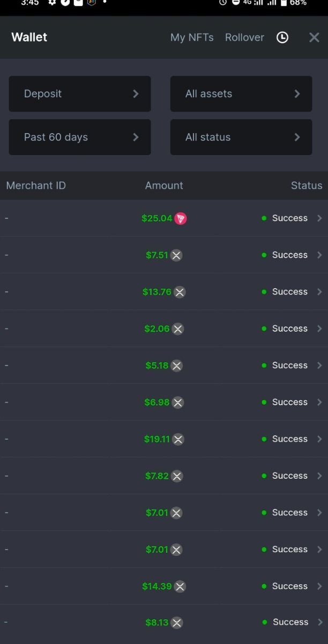Click the TRON coin icon beside $25.04
The image size is (328, 644).
pos(181,218)
